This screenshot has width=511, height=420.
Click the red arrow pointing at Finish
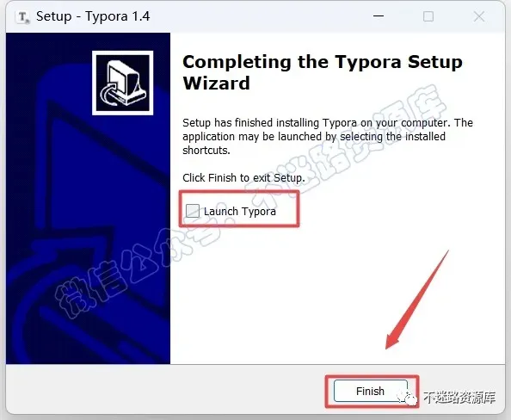[417, 300]
